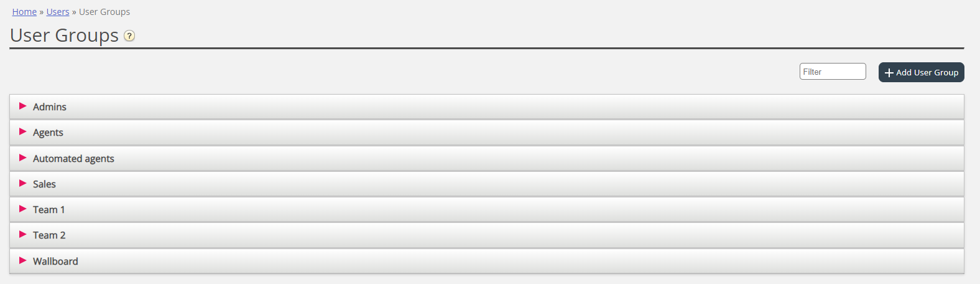
Task: Click the pink arrow beside Sales
Action: 23,184
